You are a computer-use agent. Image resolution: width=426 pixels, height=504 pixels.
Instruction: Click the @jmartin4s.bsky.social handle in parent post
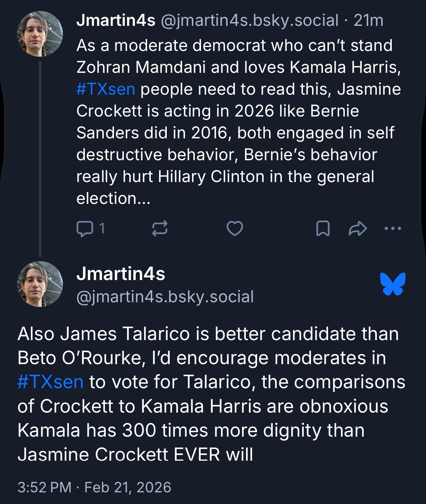(x=249, y=20)
